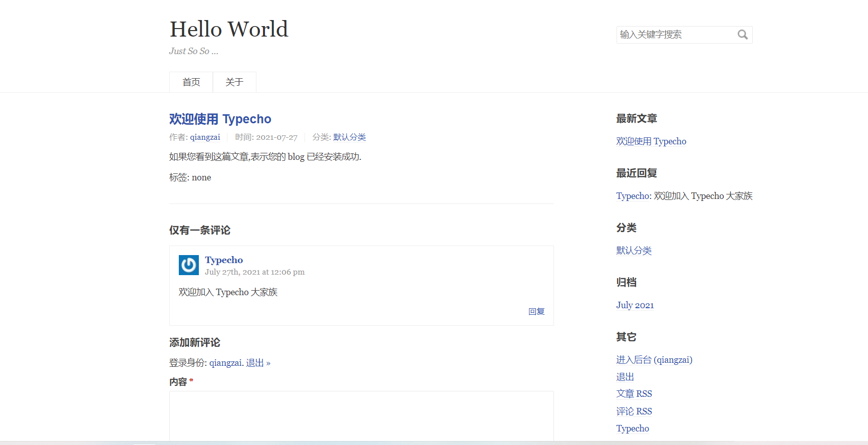Open 欢迎使用 Typecho under 最新文章 sidebar
The width and height of the screenshot is (868, 445).
point(651,141)
